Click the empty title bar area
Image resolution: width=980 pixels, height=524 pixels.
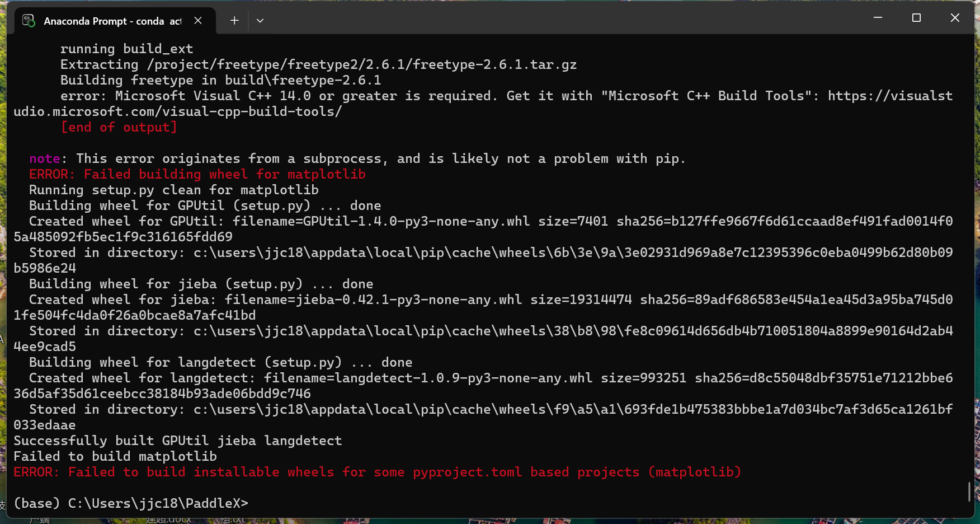click(559, 19)
